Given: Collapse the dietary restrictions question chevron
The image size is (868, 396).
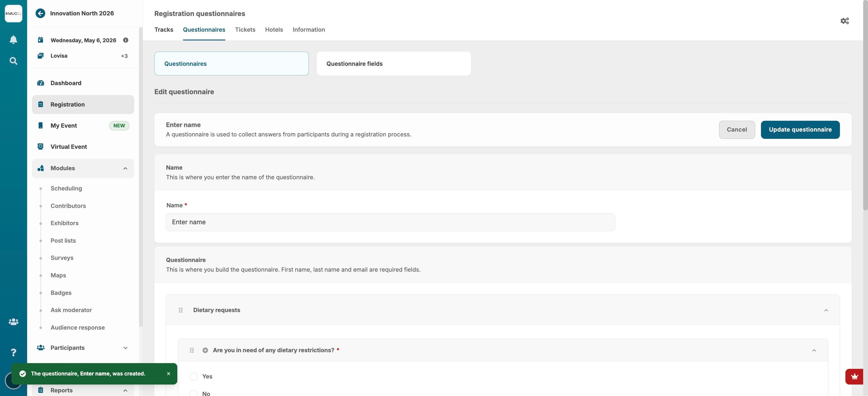Looking at the screenshot, I should (x=814, y=350).
